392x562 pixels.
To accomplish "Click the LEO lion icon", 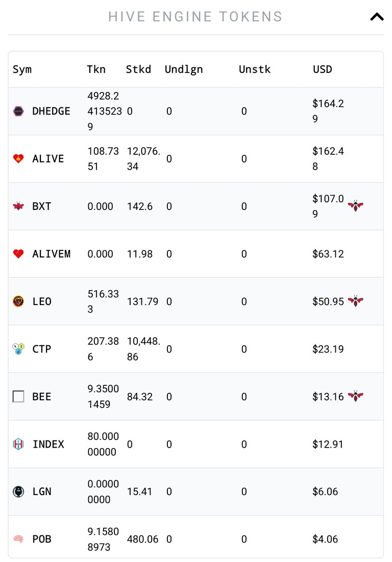I will coord(18,301).
